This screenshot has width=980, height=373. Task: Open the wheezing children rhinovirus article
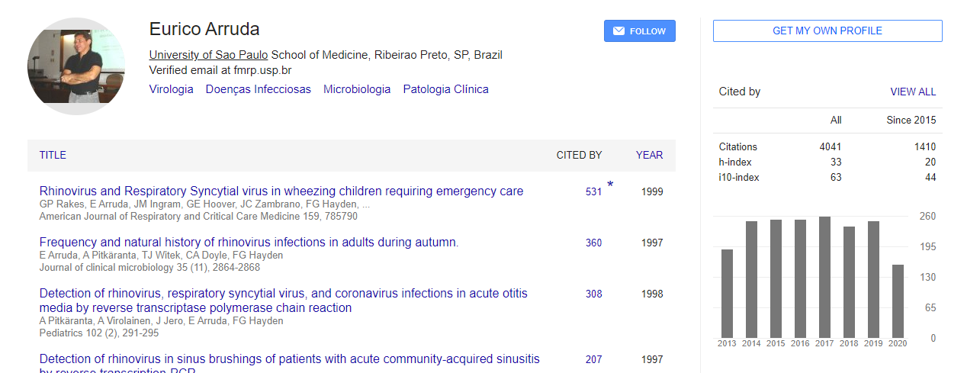pos(281,191)
